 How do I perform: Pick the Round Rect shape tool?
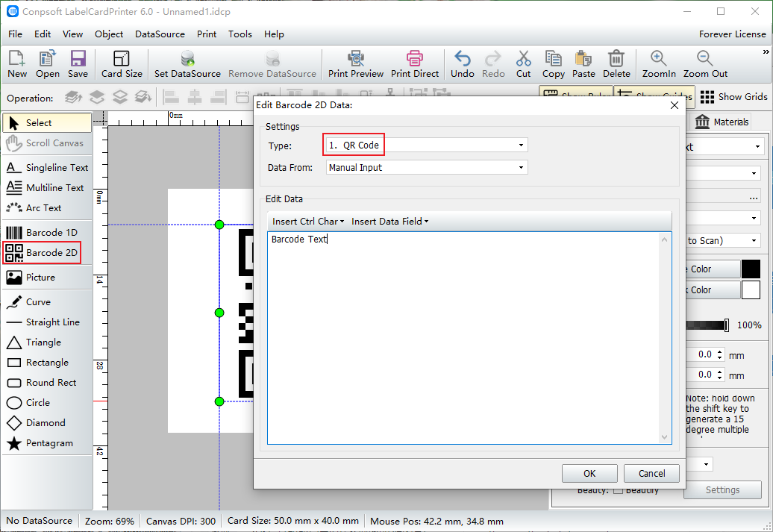click(47, 383)
